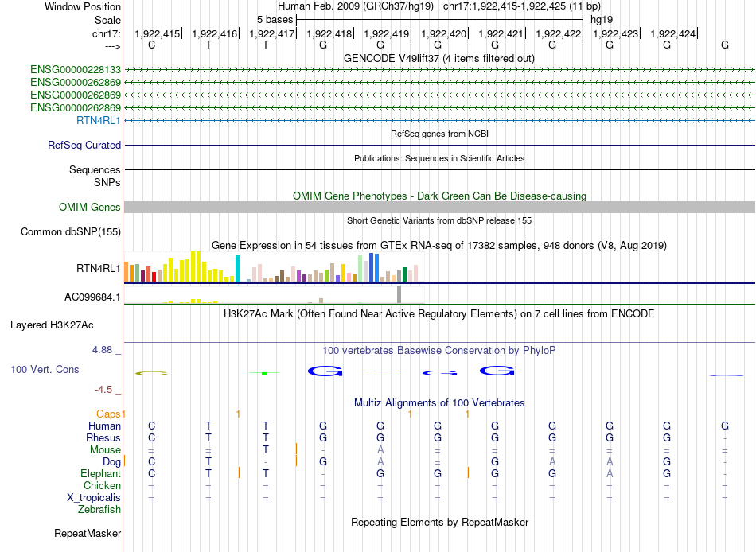Click position label 1,922,424 in the ruler

tap(673, 33)
